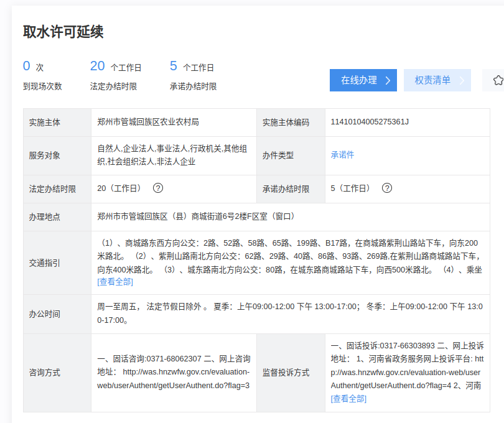Open the 承诺件 link
This screenshot has height=423, width=504.
342,155
